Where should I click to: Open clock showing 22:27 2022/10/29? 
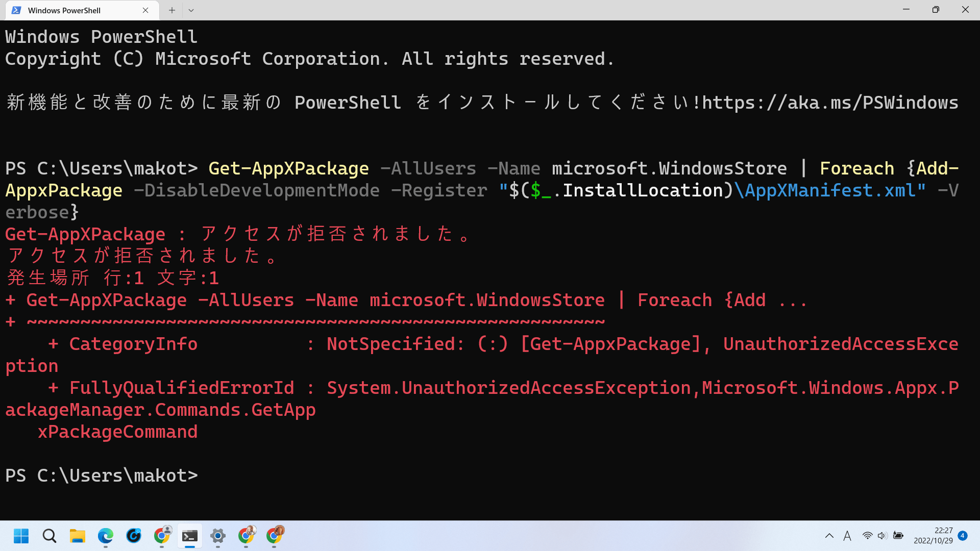933,536
